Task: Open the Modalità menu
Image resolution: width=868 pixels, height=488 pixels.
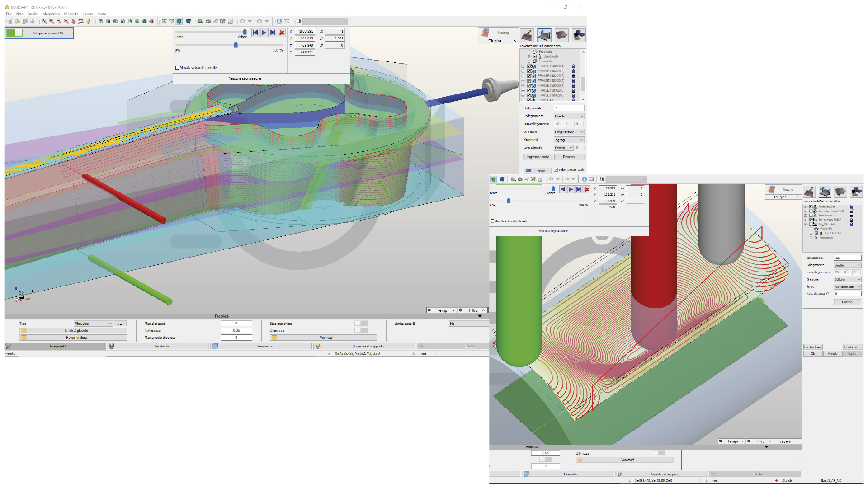Action: 71,14
